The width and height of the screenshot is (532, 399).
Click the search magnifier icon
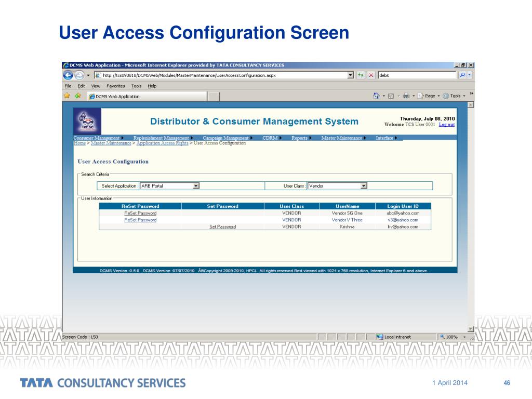coord(462,75)
